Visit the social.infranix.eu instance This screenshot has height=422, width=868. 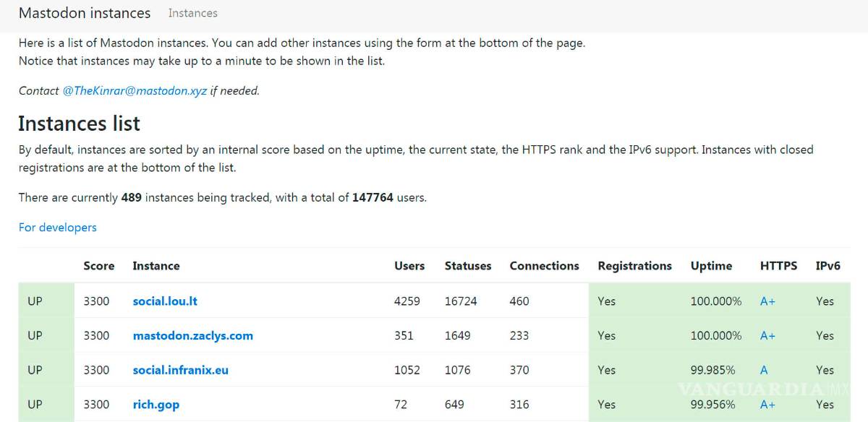click(x=180, y=369)
